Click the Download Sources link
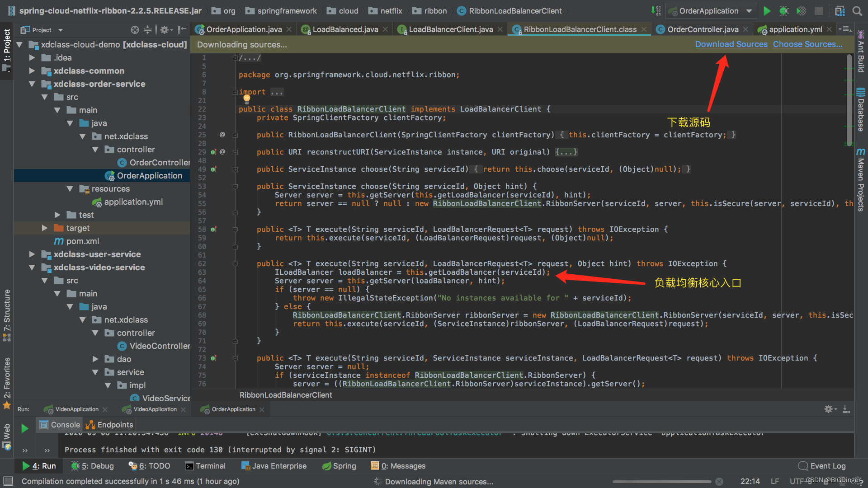This screenshot has width=868, height=488. pos(731,44)
